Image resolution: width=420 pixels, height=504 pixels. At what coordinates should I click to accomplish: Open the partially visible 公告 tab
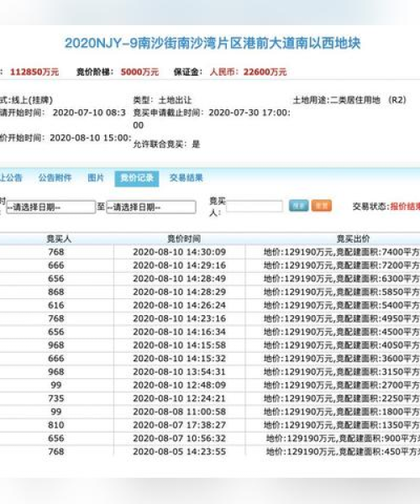[x=11, y=178]
